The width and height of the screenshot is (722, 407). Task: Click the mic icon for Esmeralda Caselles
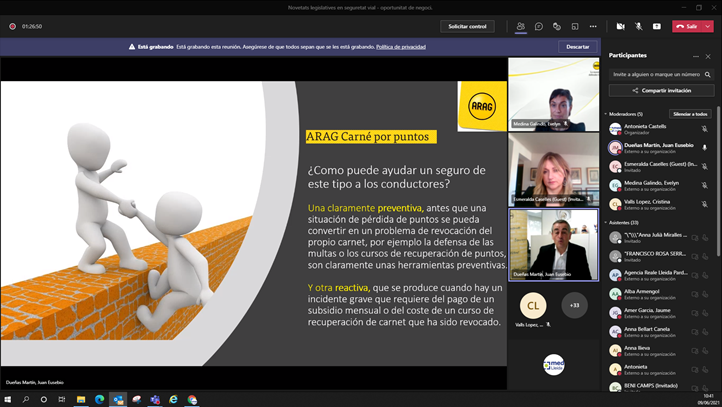click(704, 167)
